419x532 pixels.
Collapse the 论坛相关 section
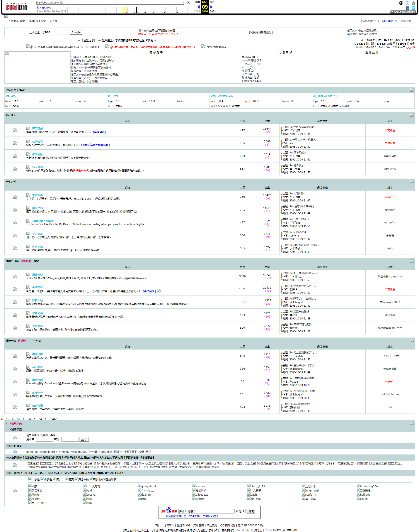click(x=412, y=423)
